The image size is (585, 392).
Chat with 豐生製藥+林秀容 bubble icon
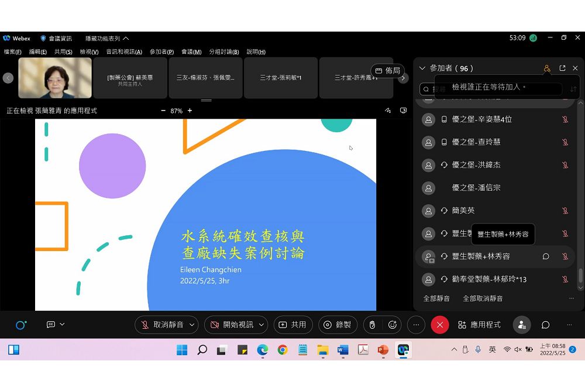546,257
